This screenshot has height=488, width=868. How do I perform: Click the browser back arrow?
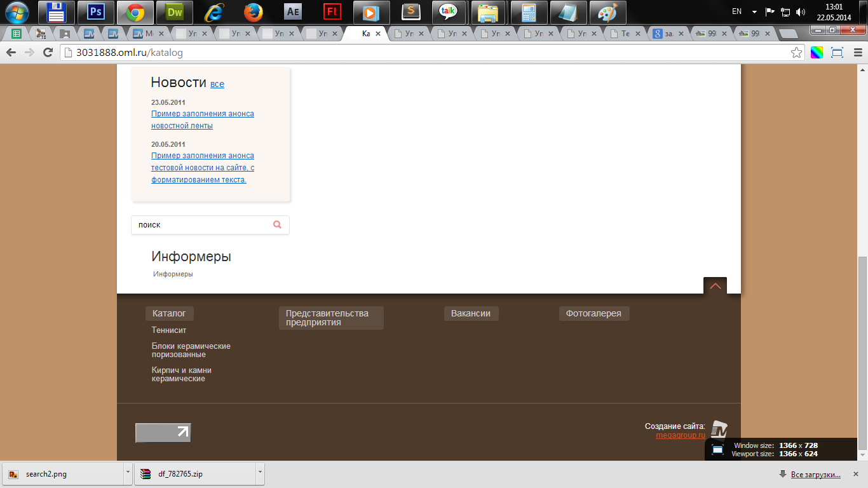[x=11, y=53]
